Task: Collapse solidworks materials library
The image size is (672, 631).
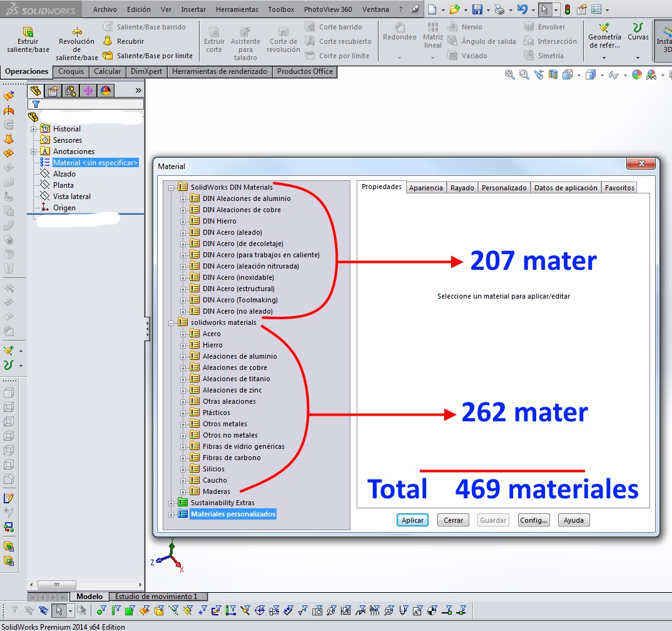Action: tap(171, 323)
